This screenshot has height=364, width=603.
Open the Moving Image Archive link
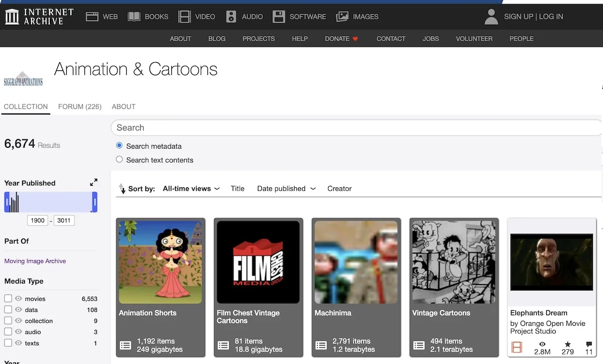35,261
